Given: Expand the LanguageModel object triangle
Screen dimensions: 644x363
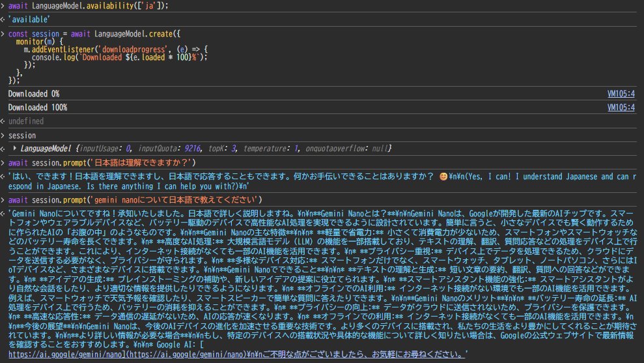Looking at the screenshot, I should [x=15, y=148].
